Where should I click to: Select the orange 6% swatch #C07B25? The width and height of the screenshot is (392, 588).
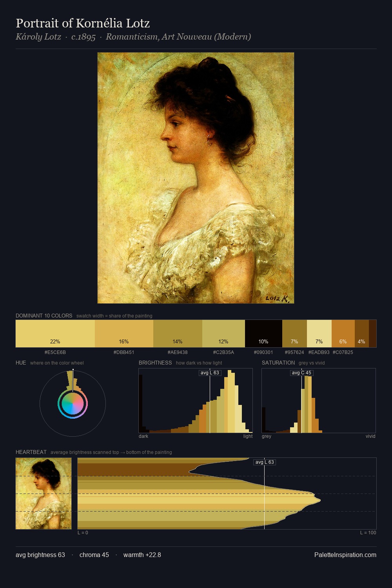(343, 334)
